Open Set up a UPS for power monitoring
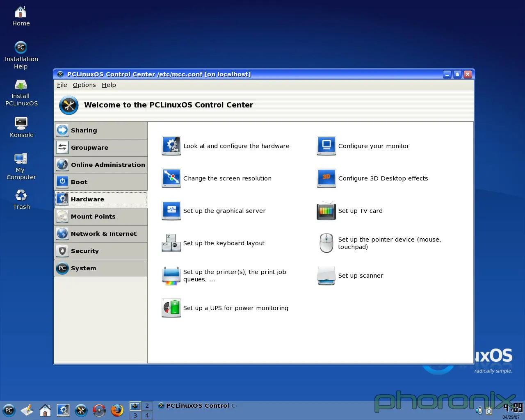 225,308
